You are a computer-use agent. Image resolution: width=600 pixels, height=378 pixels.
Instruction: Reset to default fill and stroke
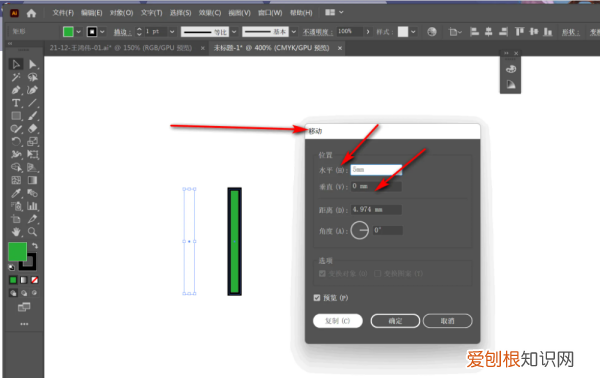[x=12, y=267]
